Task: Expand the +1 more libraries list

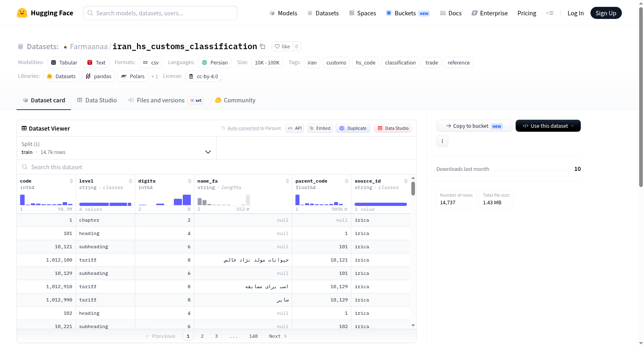Action: pos(155,76)
